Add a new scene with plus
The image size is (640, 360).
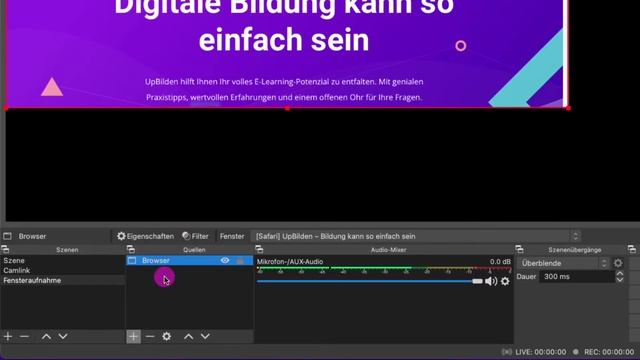8,336
